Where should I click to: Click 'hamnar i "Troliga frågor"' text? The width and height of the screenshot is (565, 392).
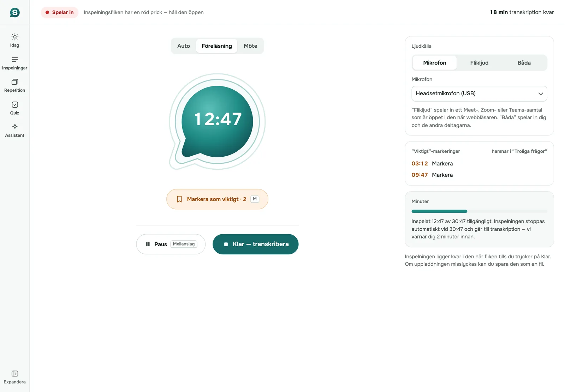pos(519,151)
